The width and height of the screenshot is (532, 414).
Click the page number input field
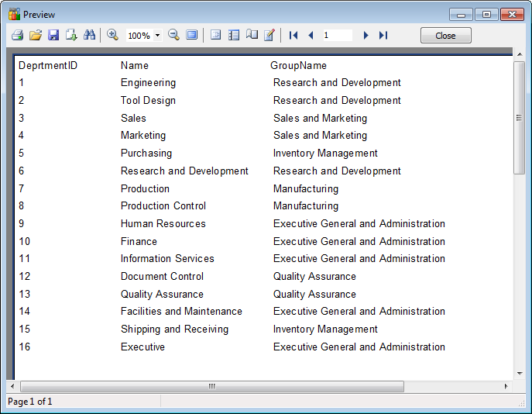337,36
